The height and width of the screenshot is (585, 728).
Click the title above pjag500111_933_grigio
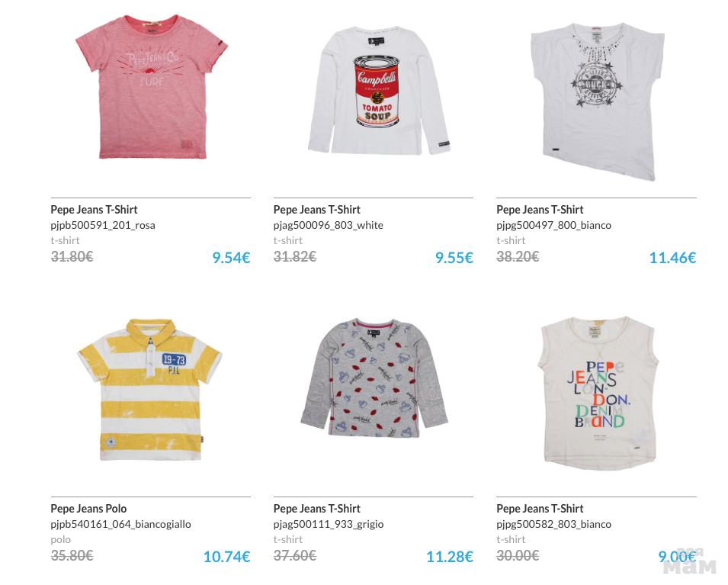(x=317, y=509)
